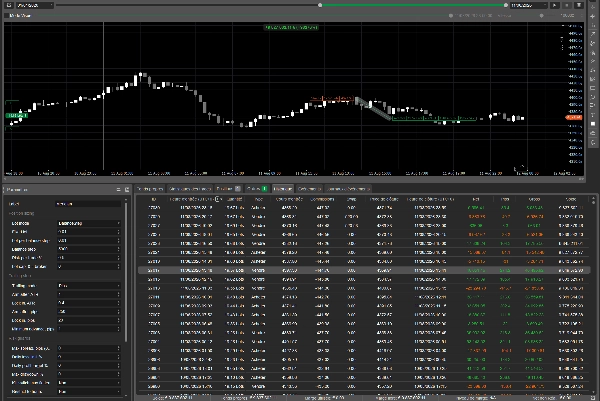This screenshot has height=401, width=600.
Task: Click the pop-out icon in the parameters panel header
Action: pyautogui.click(x=127, y=189)
